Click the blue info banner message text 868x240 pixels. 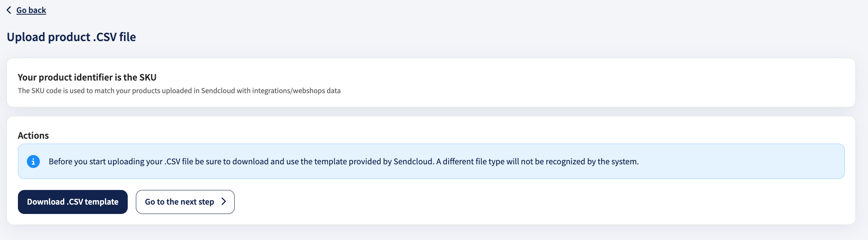[344, 161]
